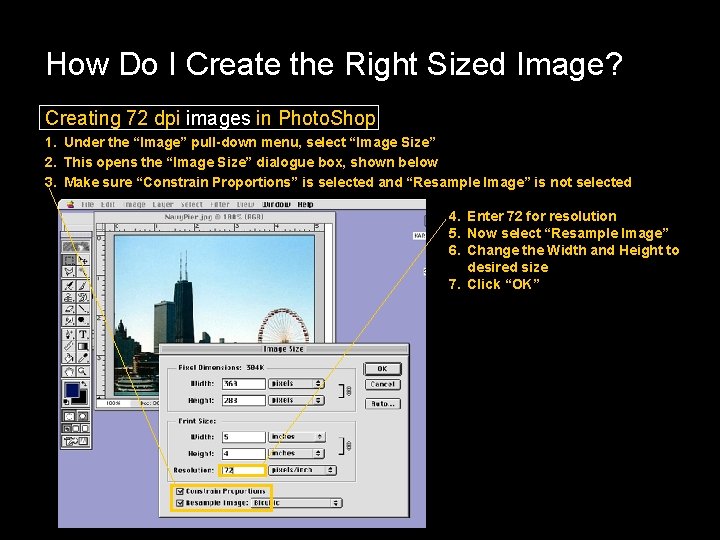The height and width of the screenshot is (540, 720).
Task: Select the Line tool
Action: tap(83, 309)
